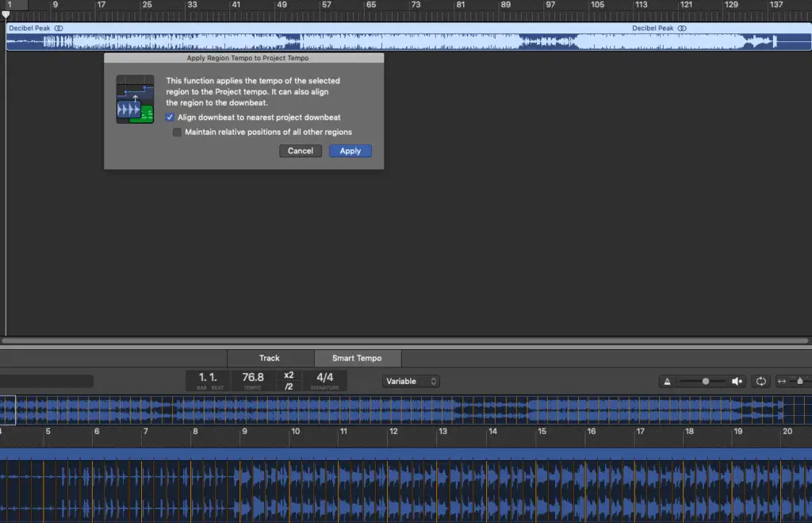Click bar 17 in the top ruler
Viewport: 812px width, 523px height.
point(101,5)
